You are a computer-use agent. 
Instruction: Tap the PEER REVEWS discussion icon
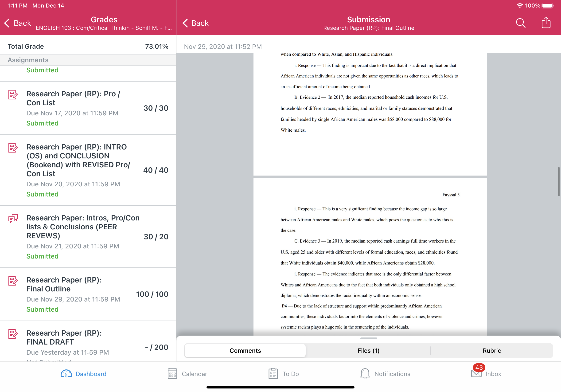click(x=13, y=219)
